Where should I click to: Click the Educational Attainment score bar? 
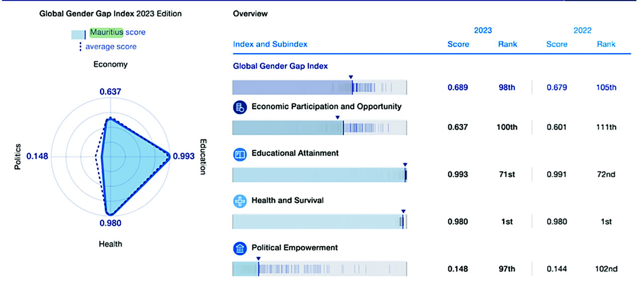319,175
